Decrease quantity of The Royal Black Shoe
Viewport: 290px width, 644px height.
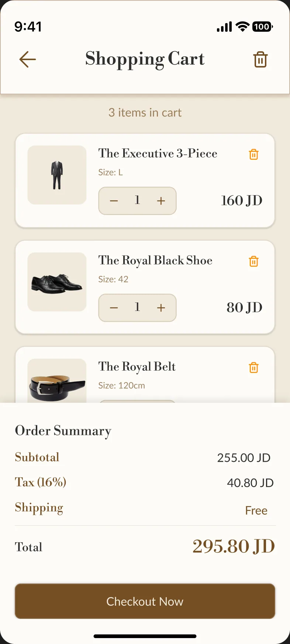click(114, 308)
